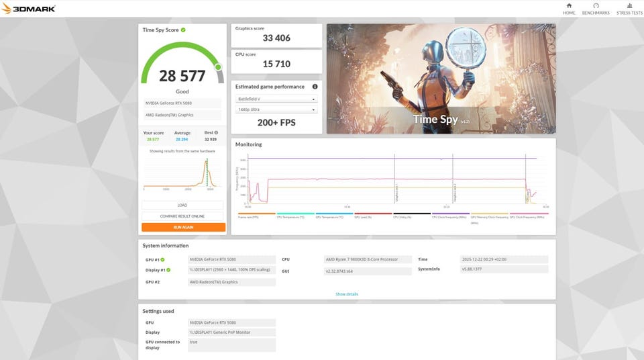Toggle GPU Temperature legend in Monitoring
Image resolution: width=644 pixels, height=360 pixels.
point(334,215)
